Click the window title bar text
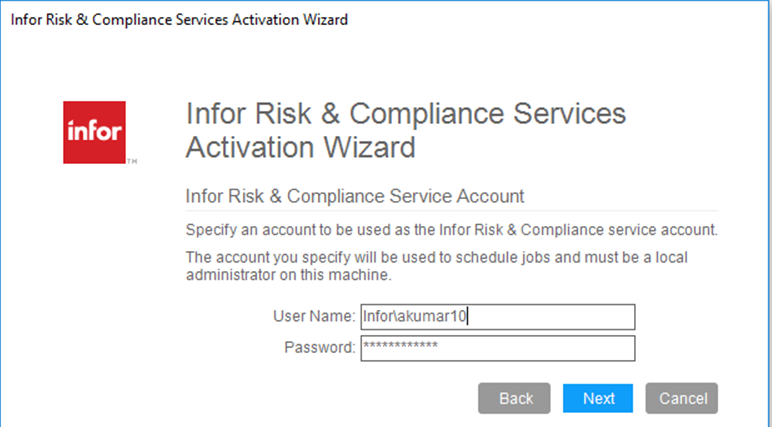 tap(179, 20)
